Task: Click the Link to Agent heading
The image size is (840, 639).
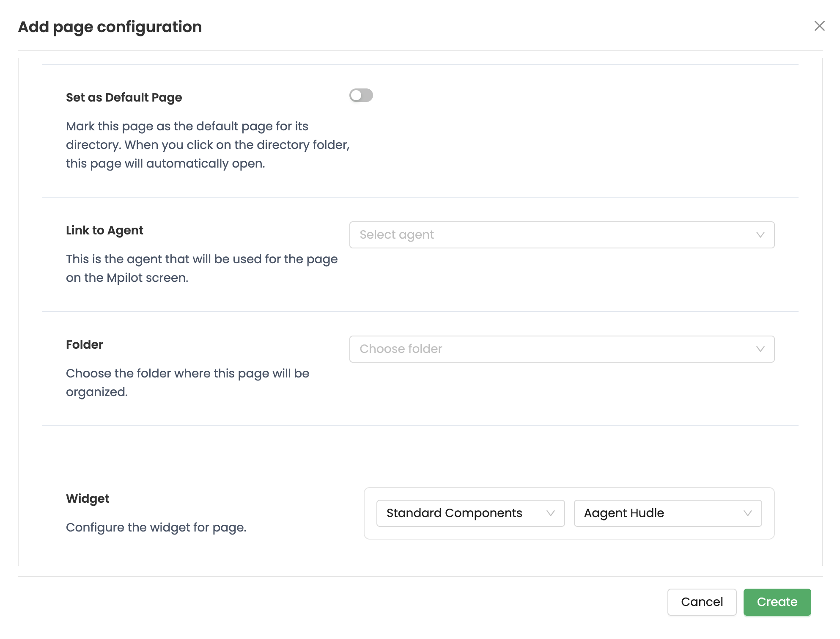Action: pos(104,230)
